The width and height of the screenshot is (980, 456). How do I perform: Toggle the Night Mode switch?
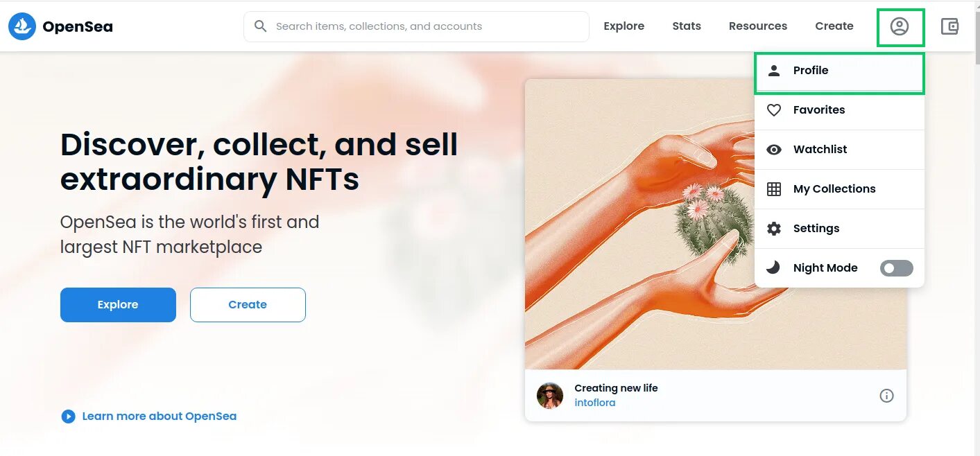pos(896,268)
